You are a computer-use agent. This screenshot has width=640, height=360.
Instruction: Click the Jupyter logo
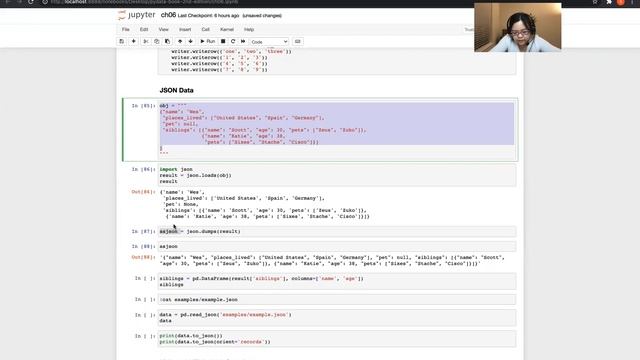tap(136, 15)
